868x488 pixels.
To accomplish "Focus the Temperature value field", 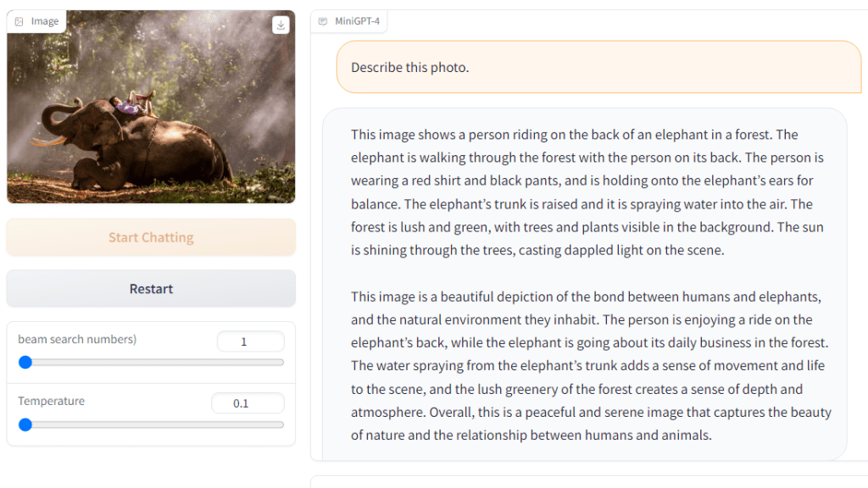I will pyautogui.click(x=247, y=403).
